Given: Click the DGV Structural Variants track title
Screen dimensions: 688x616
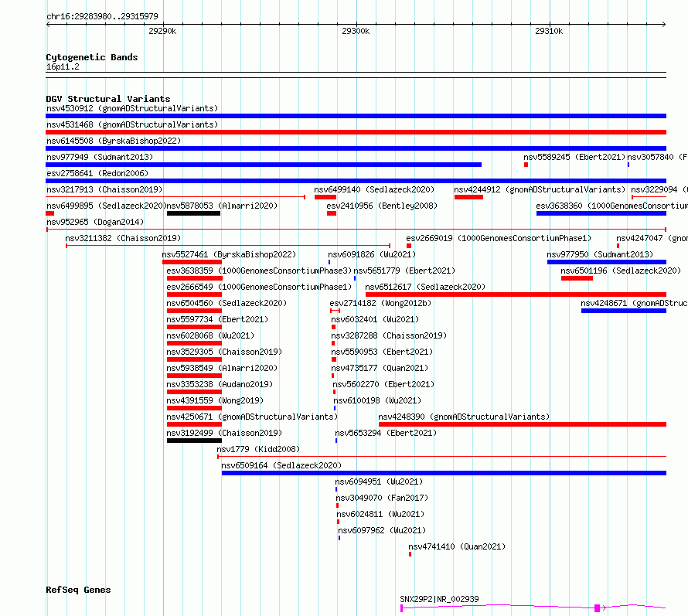Looking at the screenshot, I should [x=108, y=99].
